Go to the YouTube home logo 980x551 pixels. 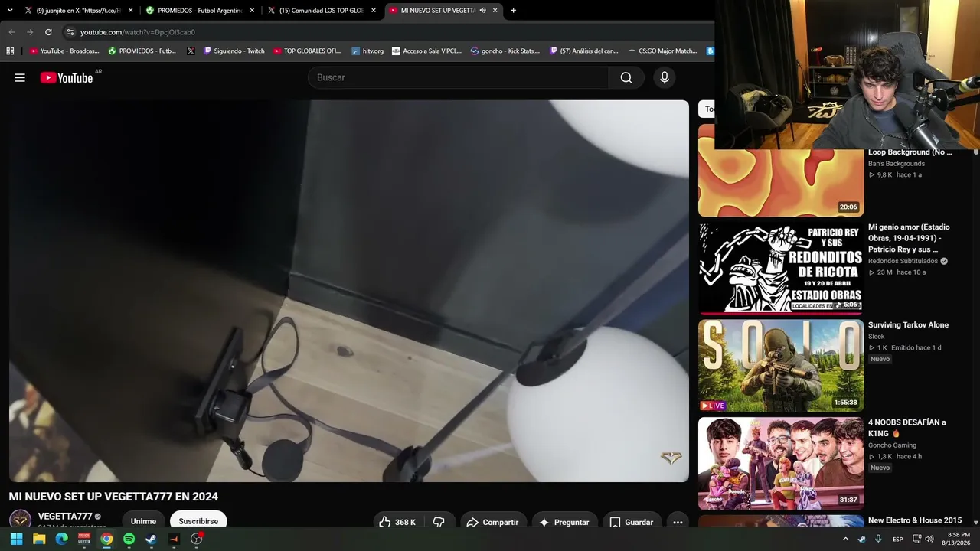[x=67, y=77]
